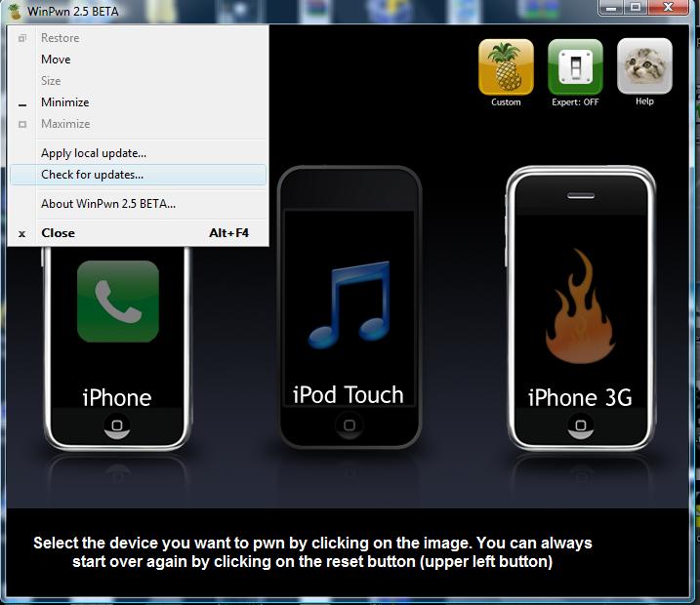The image size is (700, 605).
Task: Click the iPod Touch text label
Action: point(349,395)
